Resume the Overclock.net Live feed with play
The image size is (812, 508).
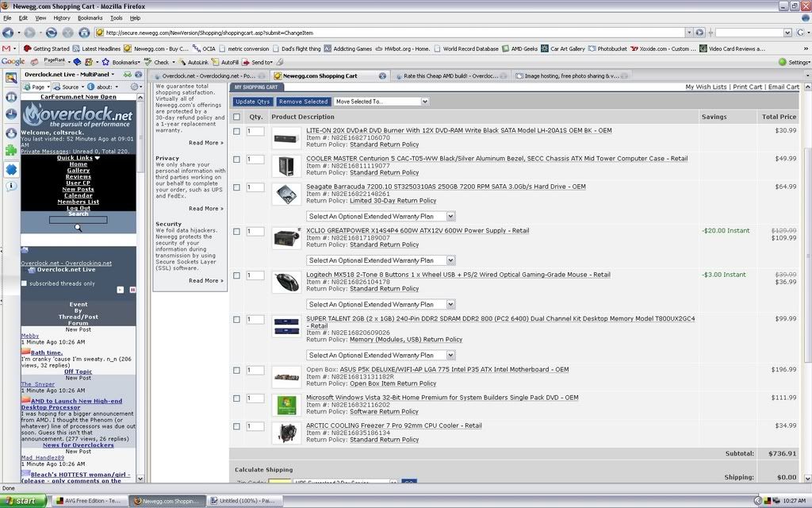click(121, 290)
